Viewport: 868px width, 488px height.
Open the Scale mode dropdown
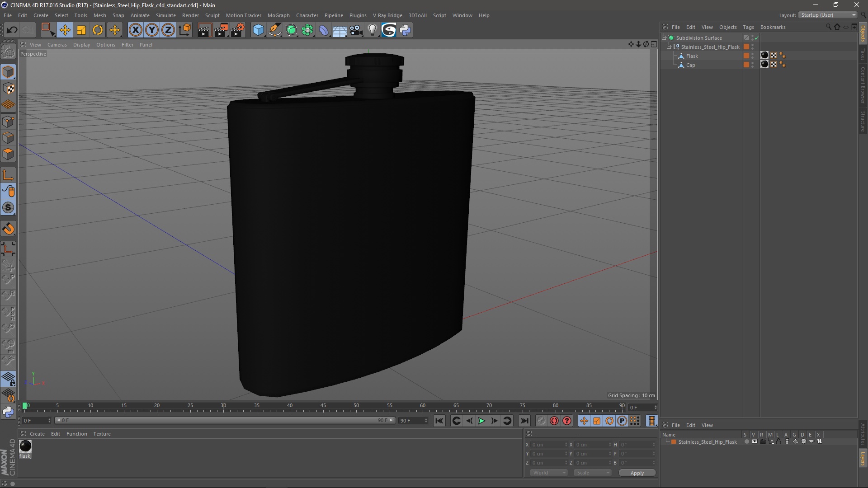tap(593, 473)
